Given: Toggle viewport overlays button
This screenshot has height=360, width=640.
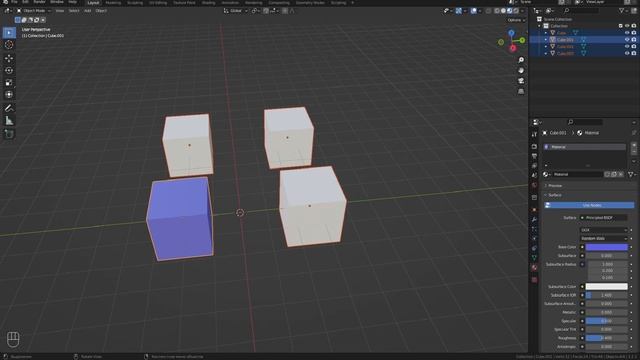Looking at the screenshot, I should point(473,11).
